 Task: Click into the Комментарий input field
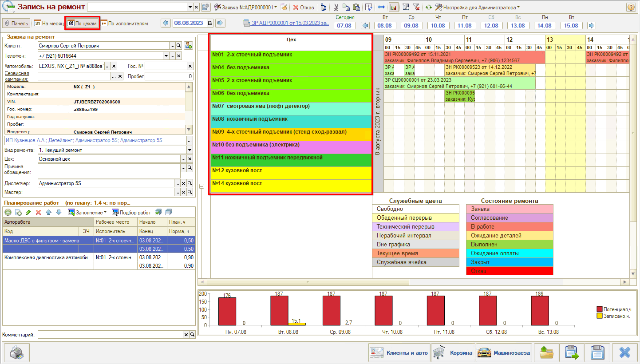[110, 335]
